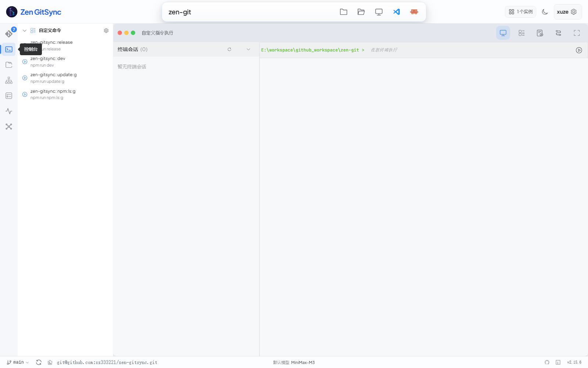The width and height of the screenshot is (588, 368).
Task: Open the 1个实例 instances button
Action: click(x=520, y=12)
